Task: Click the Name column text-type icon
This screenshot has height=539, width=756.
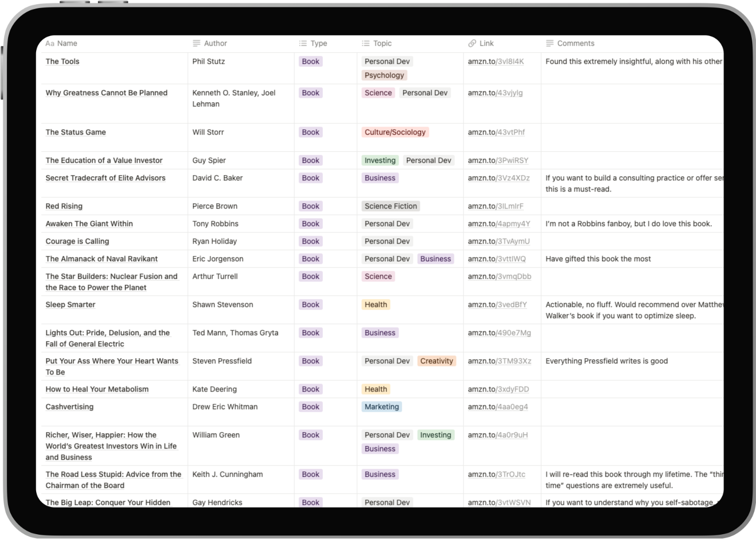Action: [x=49, y=44]
